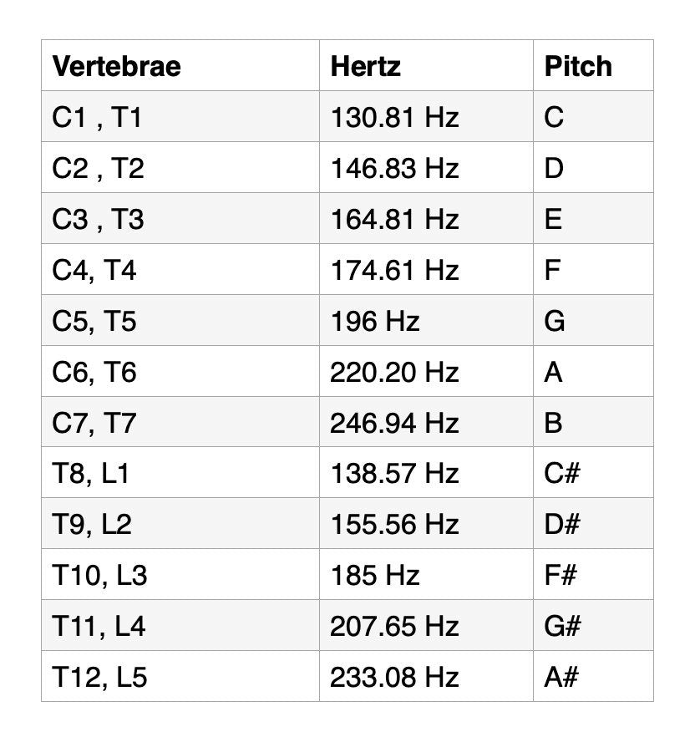Select the C1 , T1 vertebrae cell
Image resolution: width=700 pixels, height=737 pixels.
coord(180,116)
